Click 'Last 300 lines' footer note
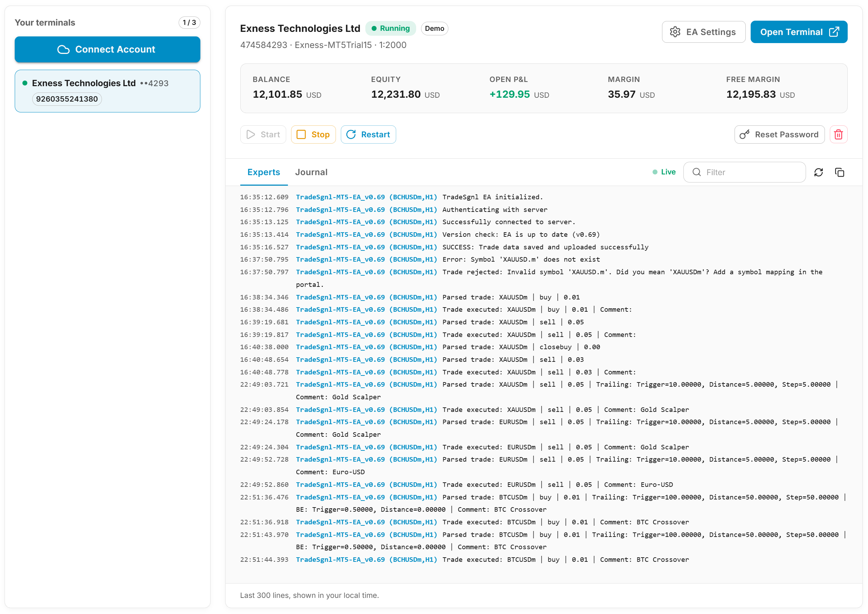 [x=309, y=595]
